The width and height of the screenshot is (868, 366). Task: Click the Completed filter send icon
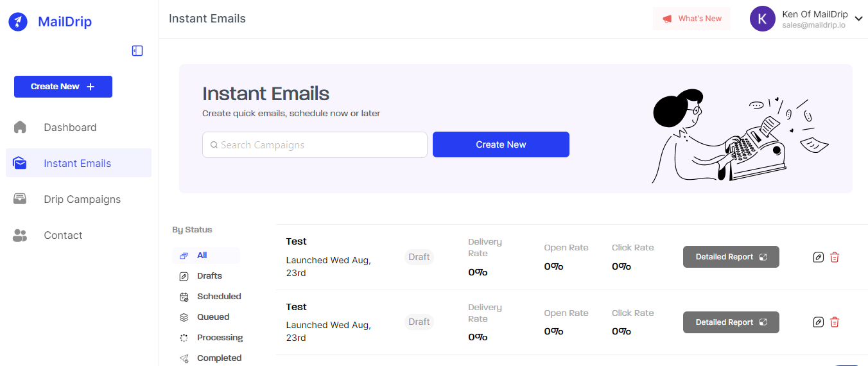click(x=184, y=358)
